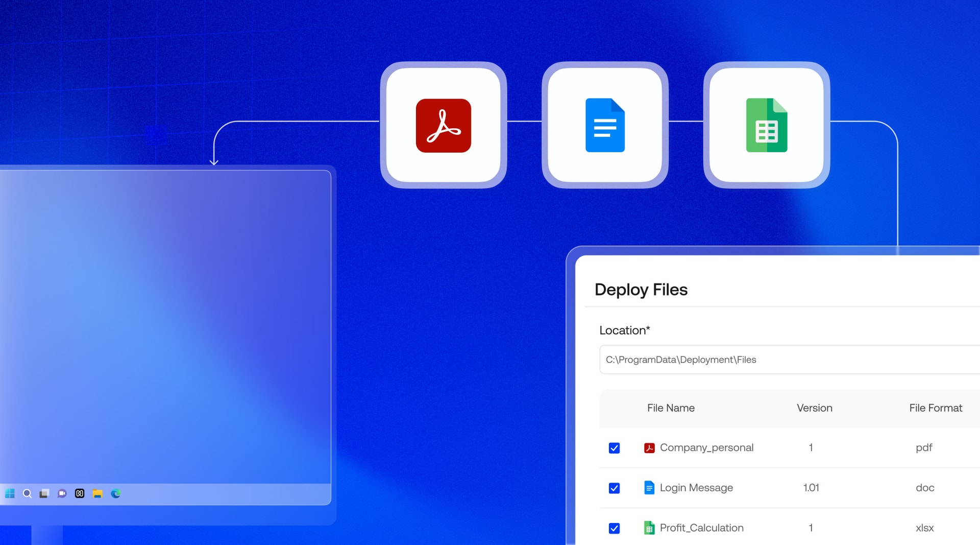
Task: Click the File Format column header
Action: pyautogui.click(x=936, y=408)
